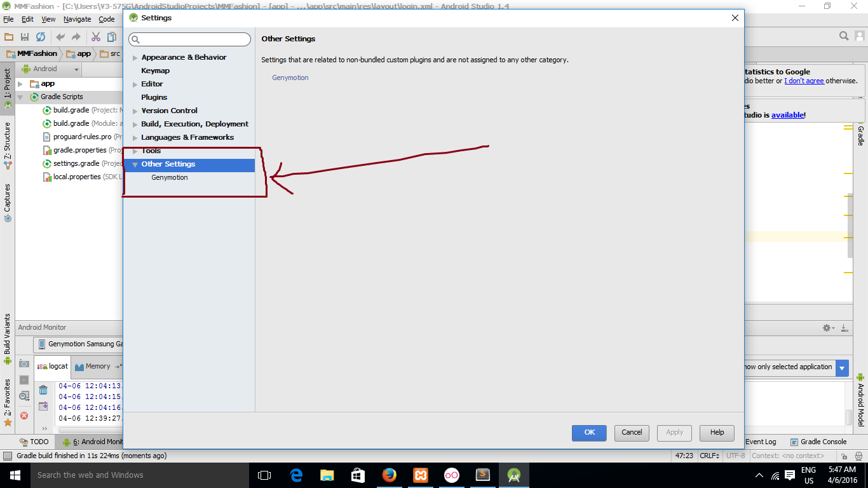
Task: Click the "I don't agree" link
Action: [804, 81]
